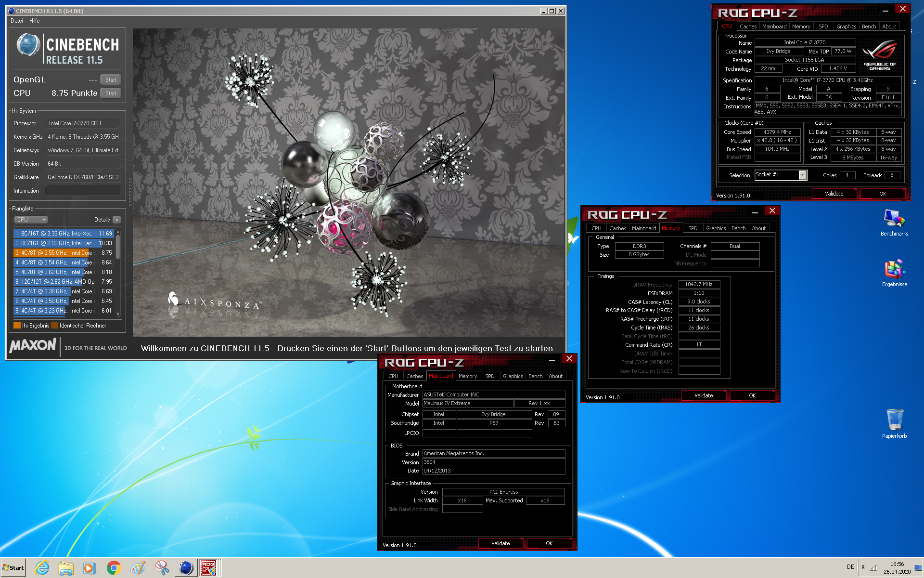Open Caches tab in Mainboard CPU-Z window
The width and height of the screenshot is (924, 578).
tap(414, 376)
